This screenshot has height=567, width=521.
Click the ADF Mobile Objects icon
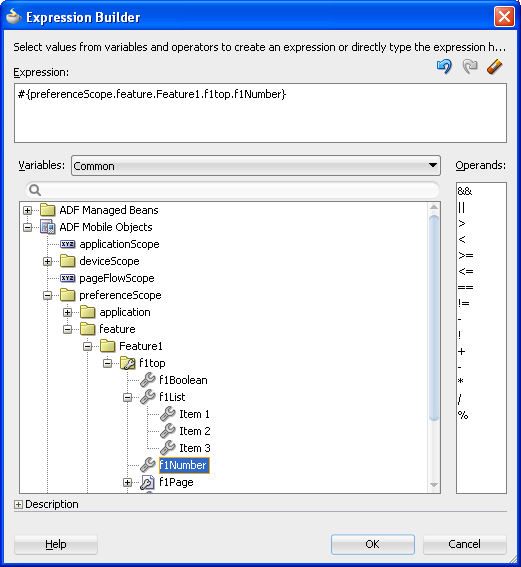[x=47, y=227]
